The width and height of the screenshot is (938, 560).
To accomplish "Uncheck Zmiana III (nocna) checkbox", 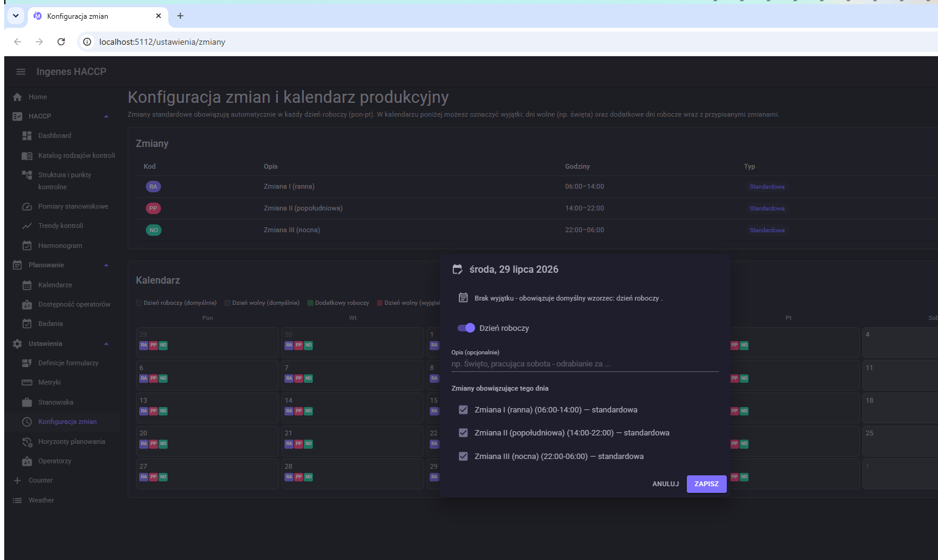I will tap(464, 456).
